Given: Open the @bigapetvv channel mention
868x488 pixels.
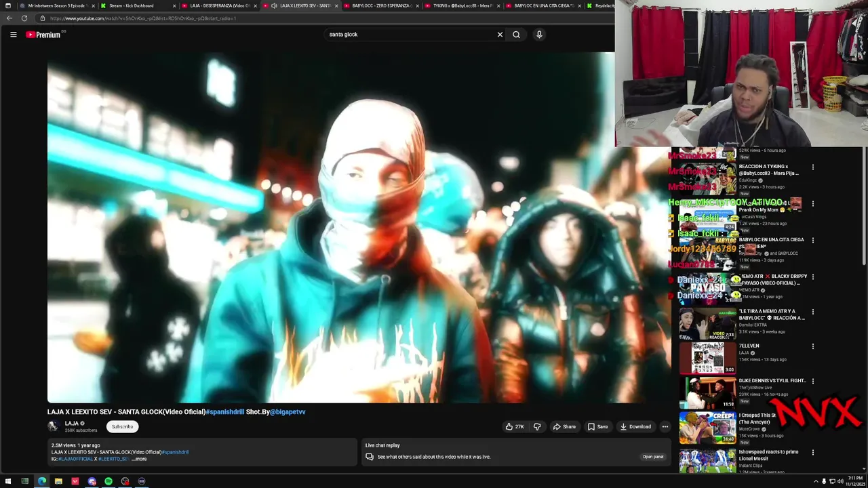Looking at the screenshot, I should [x=288, y=411].
